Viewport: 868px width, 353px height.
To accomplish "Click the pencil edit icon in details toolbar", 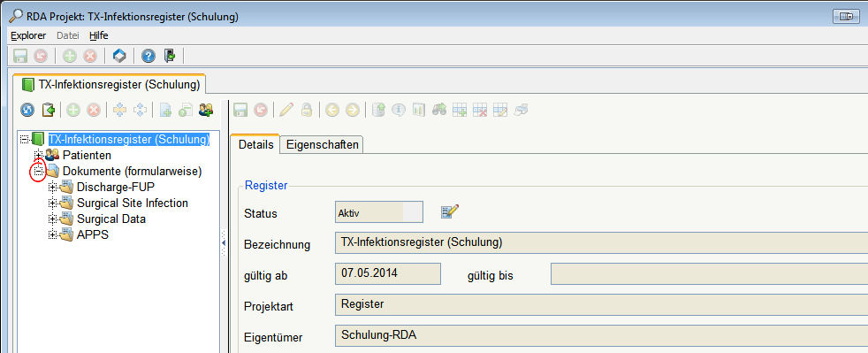I will coord(286,111).
